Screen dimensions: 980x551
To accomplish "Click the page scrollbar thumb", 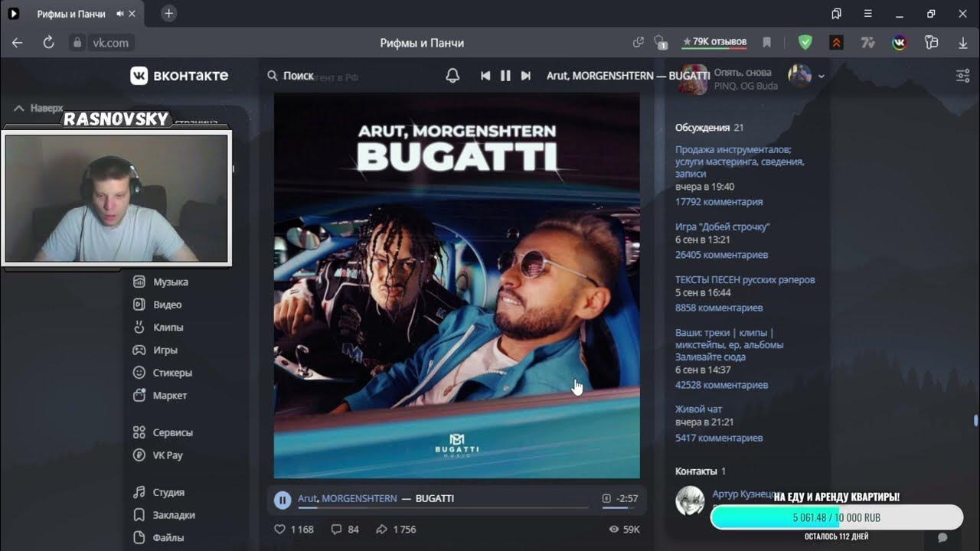I will (975, 420).
